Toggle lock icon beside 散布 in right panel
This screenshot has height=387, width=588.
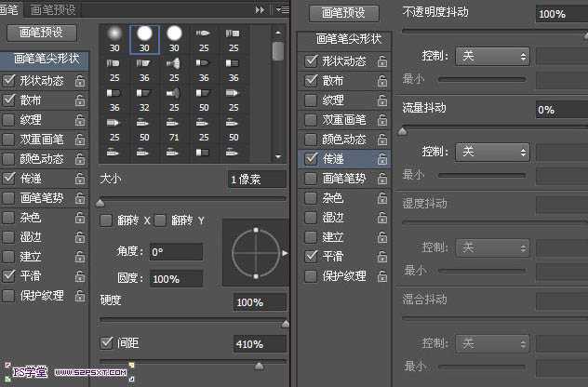(x=382, y=81)
